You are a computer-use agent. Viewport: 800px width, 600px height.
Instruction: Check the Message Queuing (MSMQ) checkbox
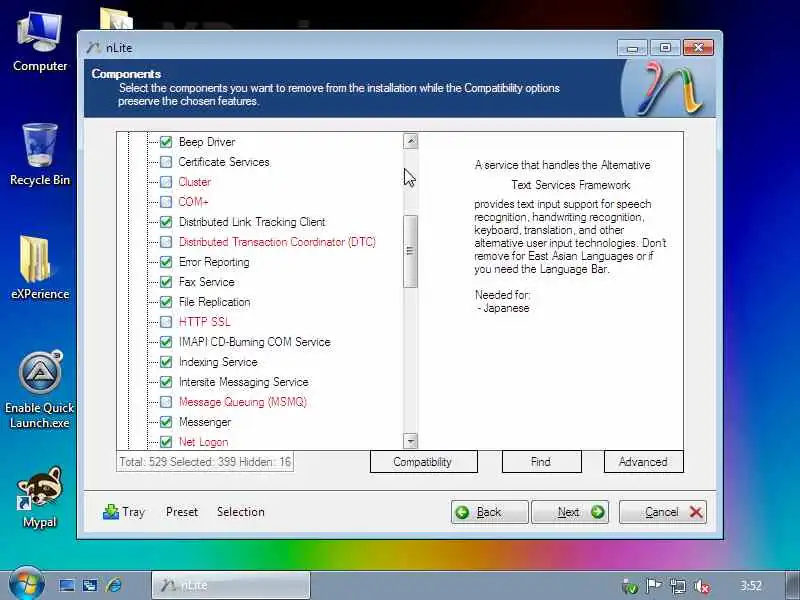coord(166,402)
